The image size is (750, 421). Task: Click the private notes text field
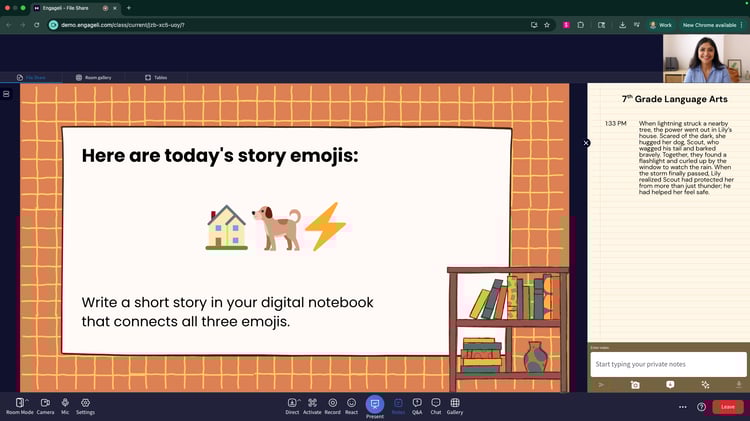pos(668,364)
